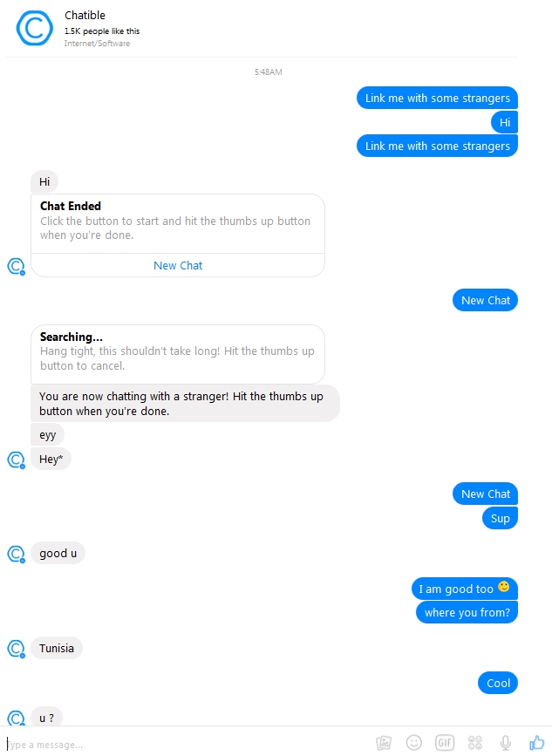Click the Chatible avatar beside Hey* message
Viewport: 552px width, 756px height.
[16, 460]
